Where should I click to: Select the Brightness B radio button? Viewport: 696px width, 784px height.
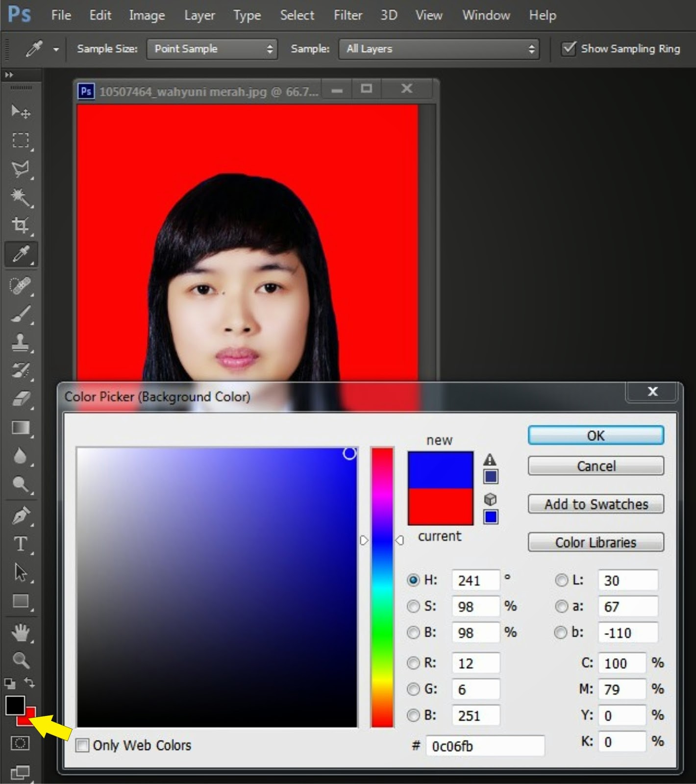click(413, 633)
